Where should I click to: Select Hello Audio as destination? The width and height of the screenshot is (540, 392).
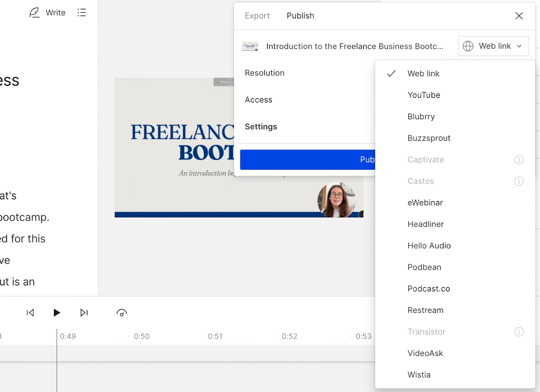(455, 246)
